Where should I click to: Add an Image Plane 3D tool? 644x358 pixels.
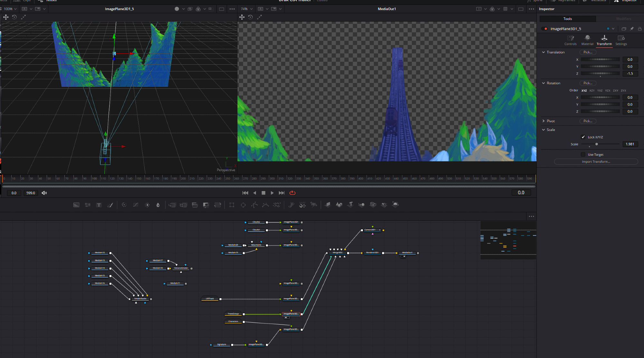click(x=327, y=205)
